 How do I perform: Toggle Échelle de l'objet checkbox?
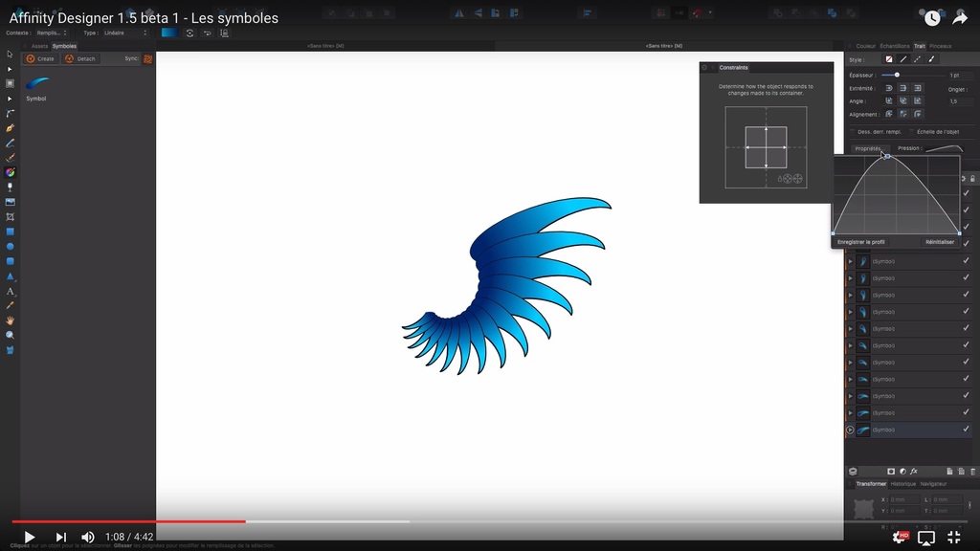(x=911, y=132)
